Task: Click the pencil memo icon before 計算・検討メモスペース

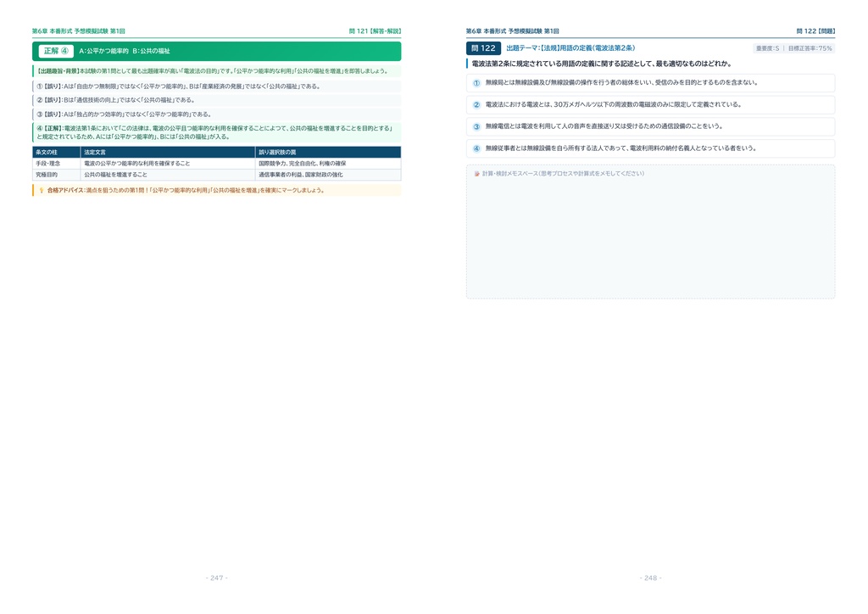Action: pyautogui.click(x=476, y=174)
